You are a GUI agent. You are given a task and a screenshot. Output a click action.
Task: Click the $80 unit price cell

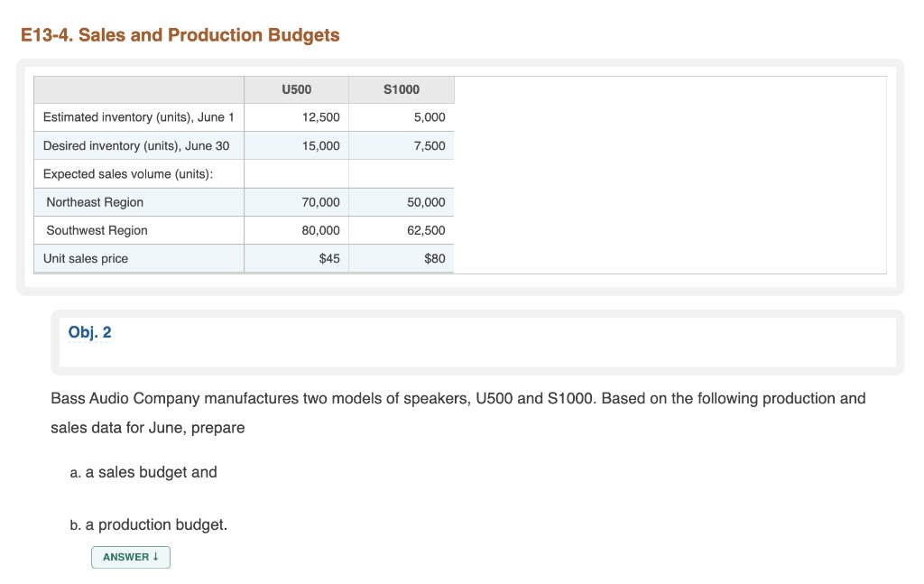pos(434,258)
